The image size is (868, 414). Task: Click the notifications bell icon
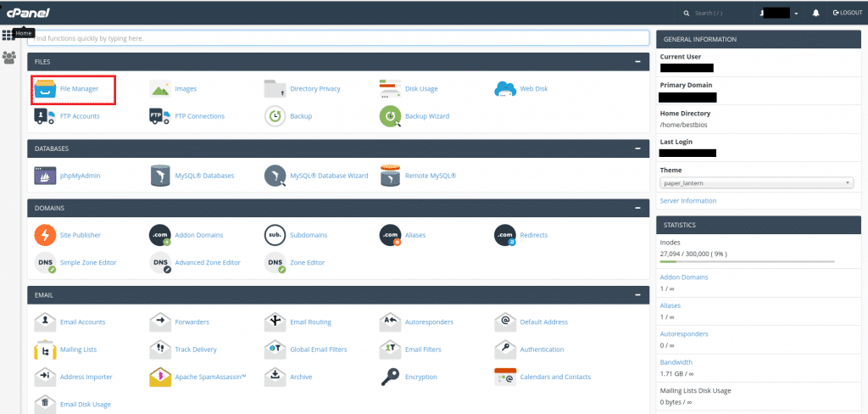(815, 14)
